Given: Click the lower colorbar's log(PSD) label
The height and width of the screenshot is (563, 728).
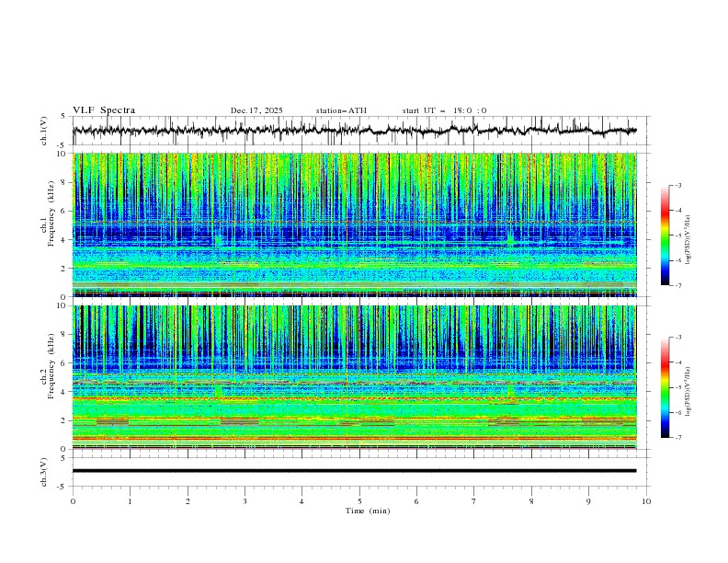Looking at the screenshot, I should tap(688, 391).
